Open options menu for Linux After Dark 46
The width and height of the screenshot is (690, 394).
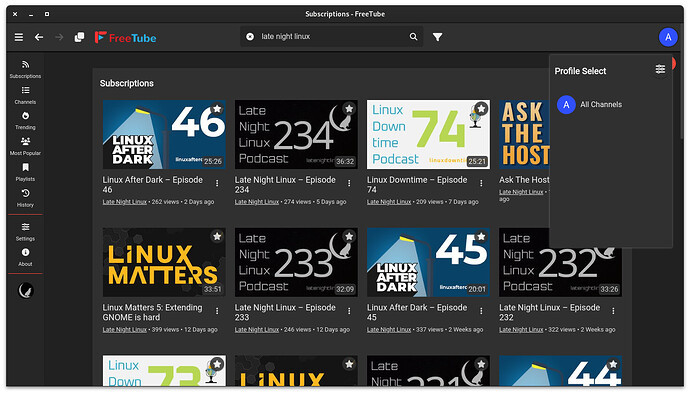217,183
